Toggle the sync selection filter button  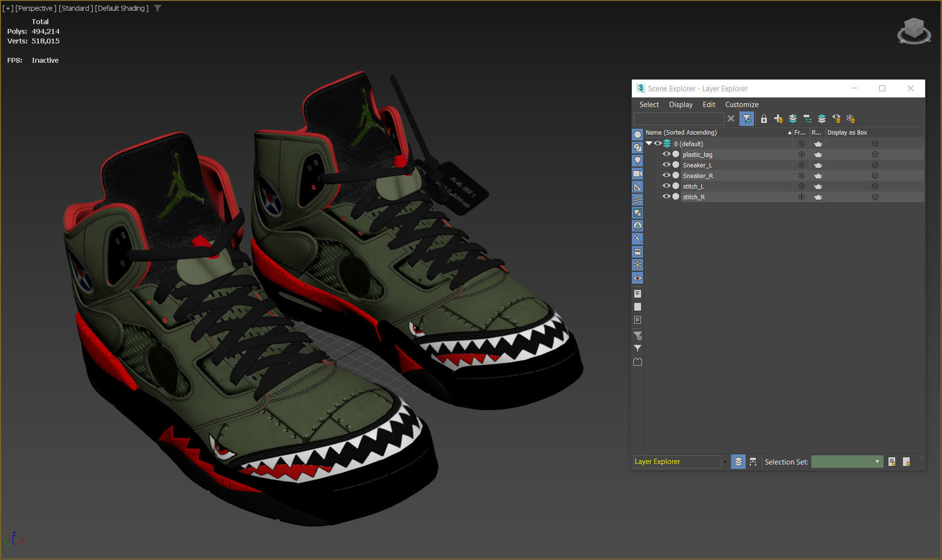click(747, 119)
